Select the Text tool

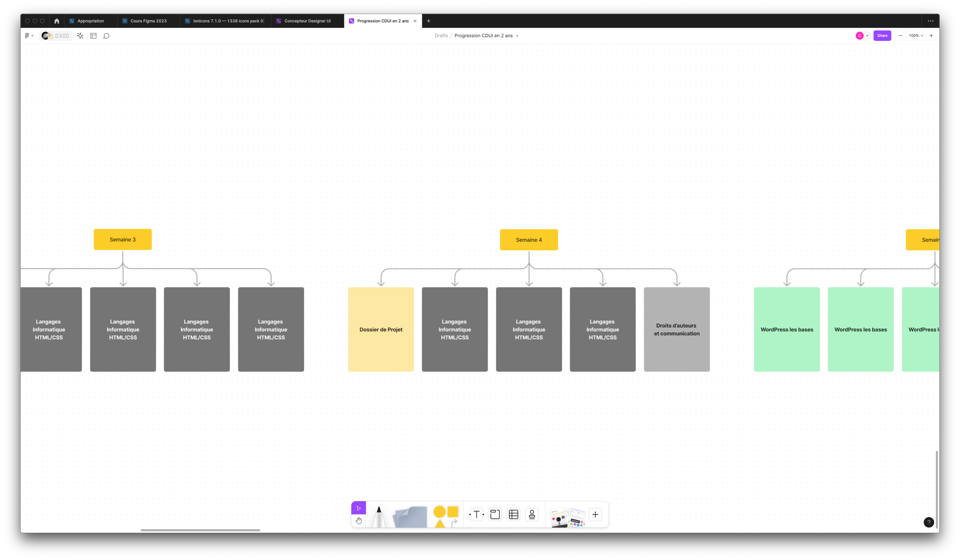(476, 515)
